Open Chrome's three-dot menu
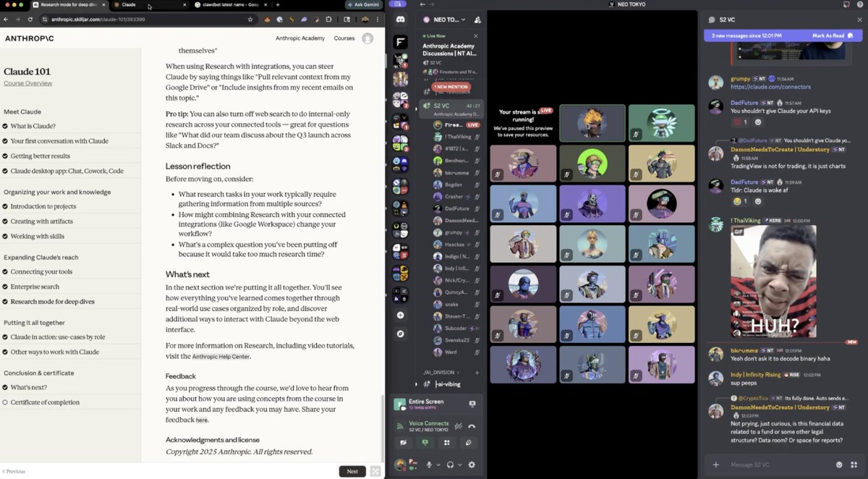The image size is (868, 479). (x=379, y=20)
